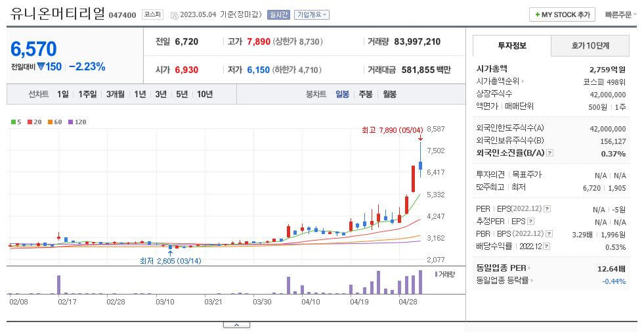Screen dimensions: 644x332
Task: Click the 고가 value 7,890
Action: (x=259, y=41)
